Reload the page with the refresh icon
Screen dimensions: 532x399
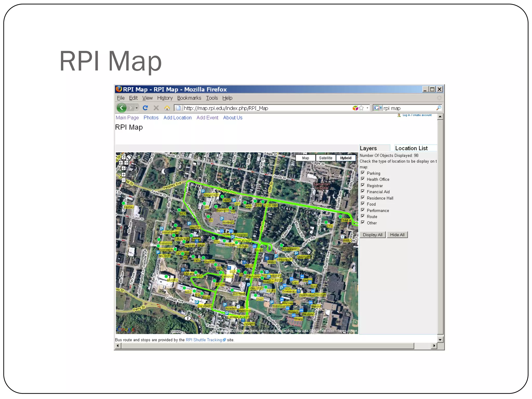tap(145, 108)
